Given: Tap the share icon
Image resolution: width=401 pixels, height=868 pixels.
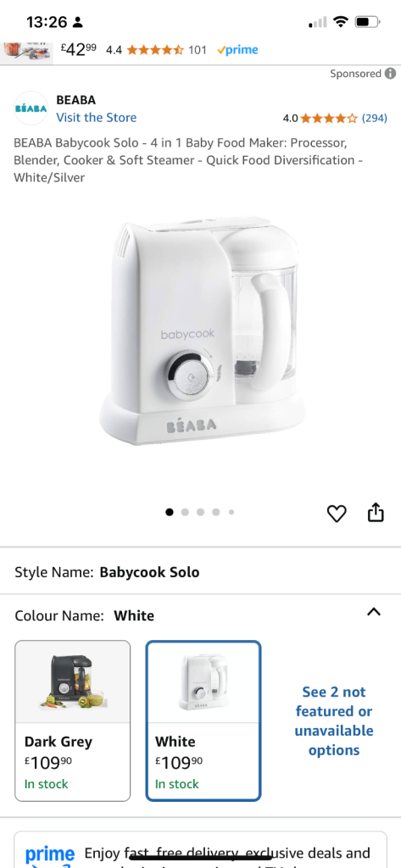Looking at the screenshot, I should pos(376,512).
